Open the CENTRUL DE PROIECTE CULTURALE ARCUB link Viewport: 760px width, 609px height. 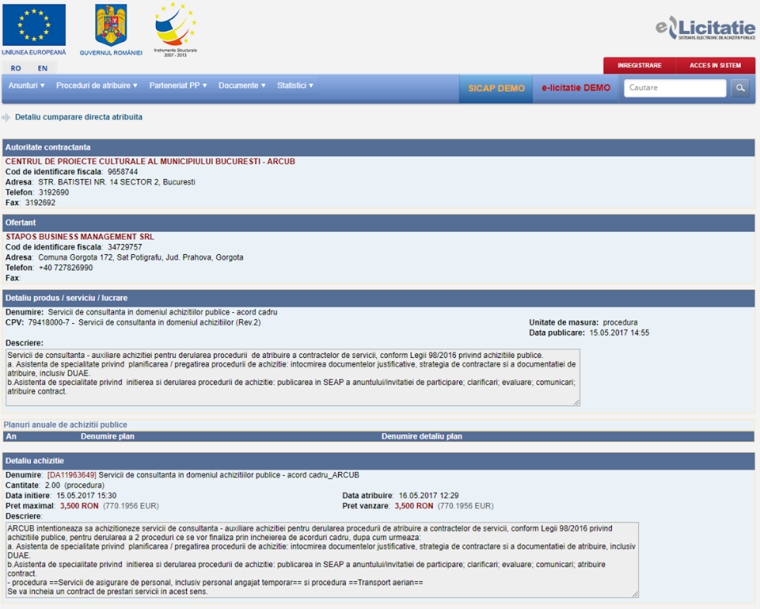pyautogui.click(x=150, y=161)
